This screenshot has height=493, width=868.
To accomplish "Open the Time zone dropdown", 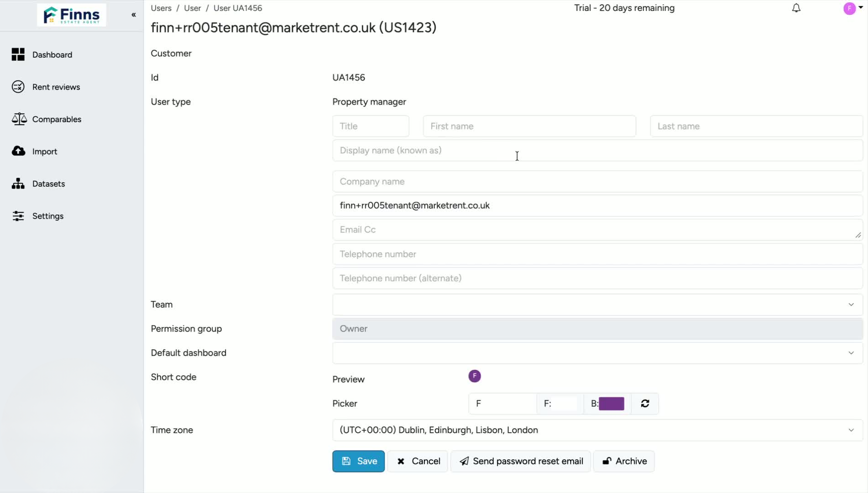I will (597, 430).
